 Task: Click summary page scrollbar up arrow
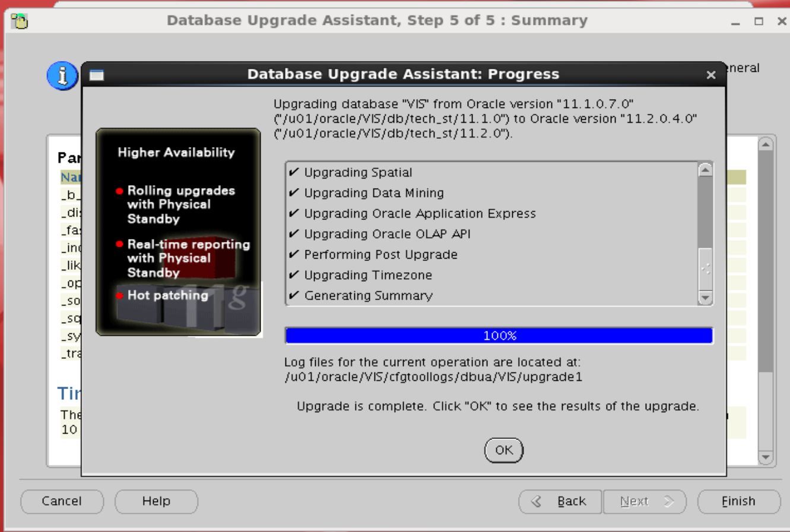click(x=766, y=144)
